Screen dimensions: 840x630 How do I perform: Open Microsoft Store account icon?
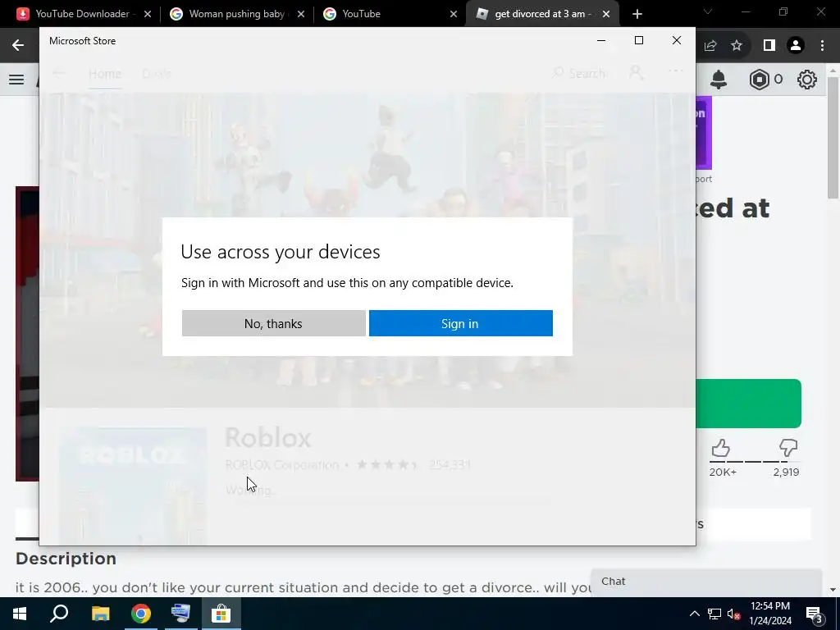pyautogui.click(x=636, y=72)
